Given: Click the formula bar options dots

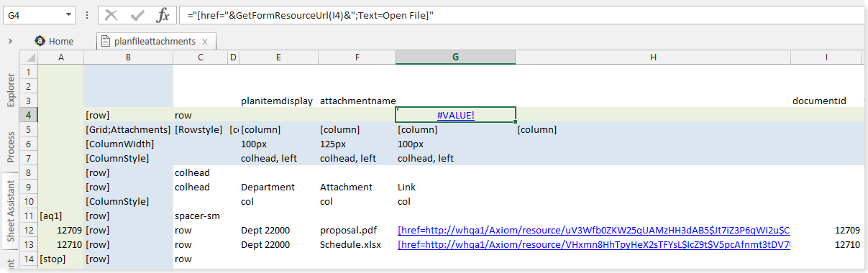Looking at the screenshot, I should tap(86, 14).
